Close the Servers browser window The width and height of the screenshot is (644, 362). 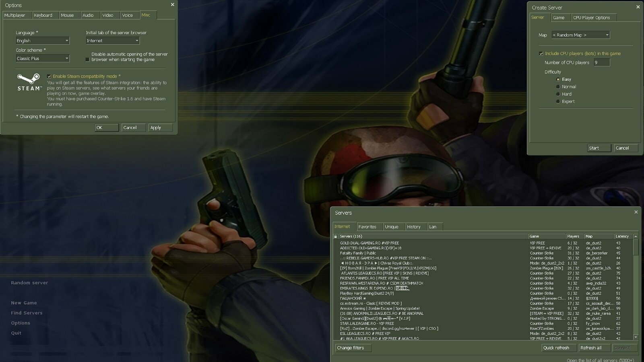click(636, 212)
